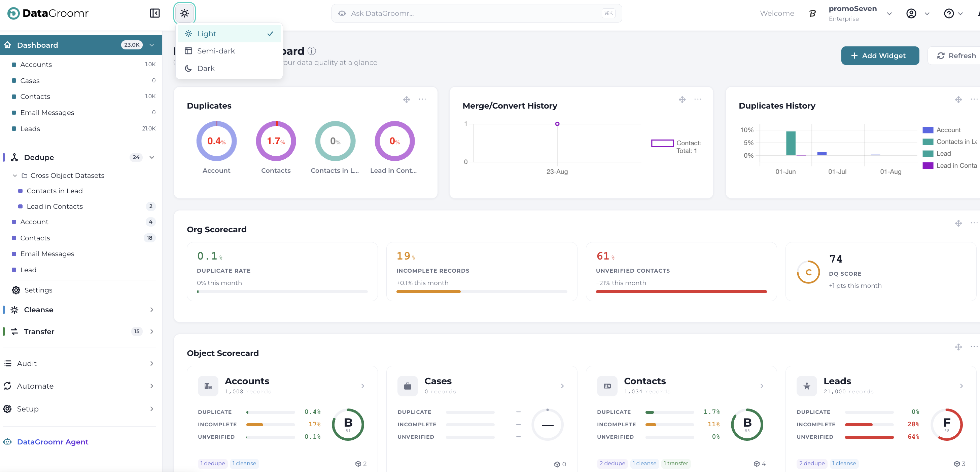Open the promoSeven organization dropdown

click(889, 14)
